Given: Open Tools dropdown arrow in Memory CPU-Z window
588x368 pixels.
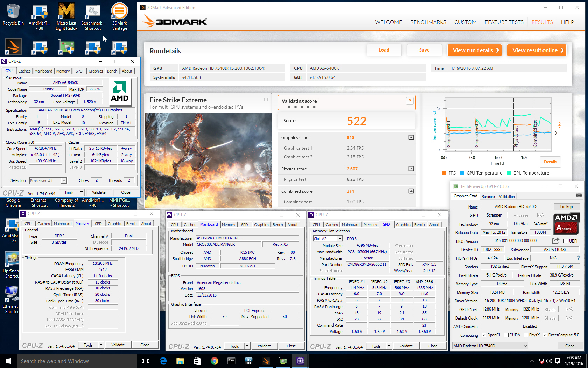Looking at the screenshot, I should click(x=101, y=345).
